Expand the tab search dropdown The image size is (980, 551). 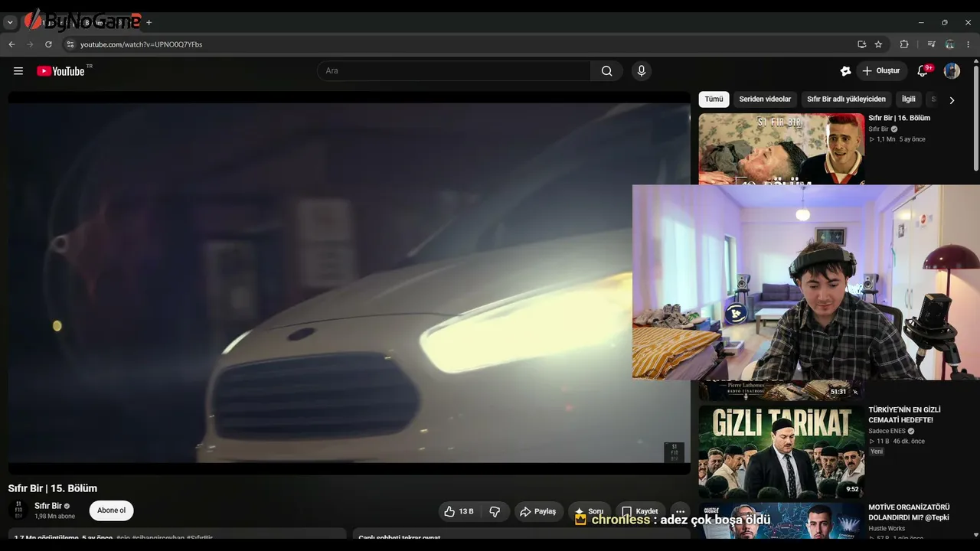[x=10, y=22]
